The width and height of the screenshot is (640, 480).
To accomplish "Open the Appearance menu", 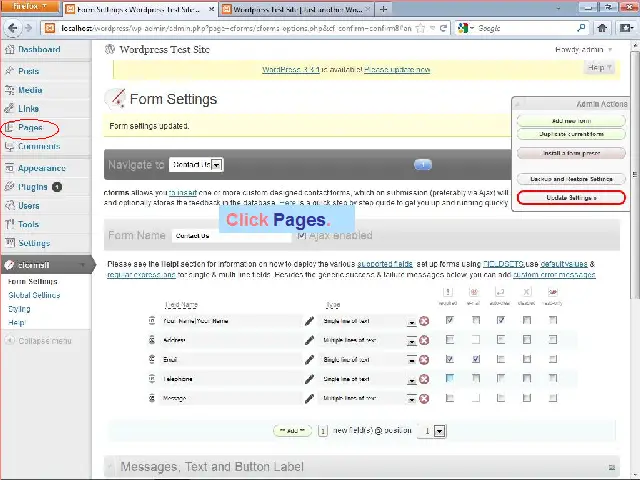I will [41, 168].
